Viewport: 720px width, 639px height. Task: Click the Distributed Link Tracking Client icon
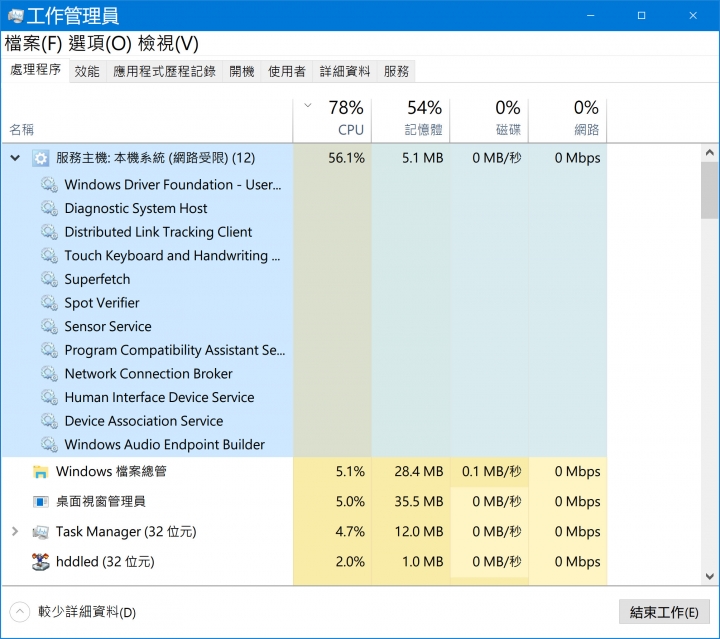point(49,232)
